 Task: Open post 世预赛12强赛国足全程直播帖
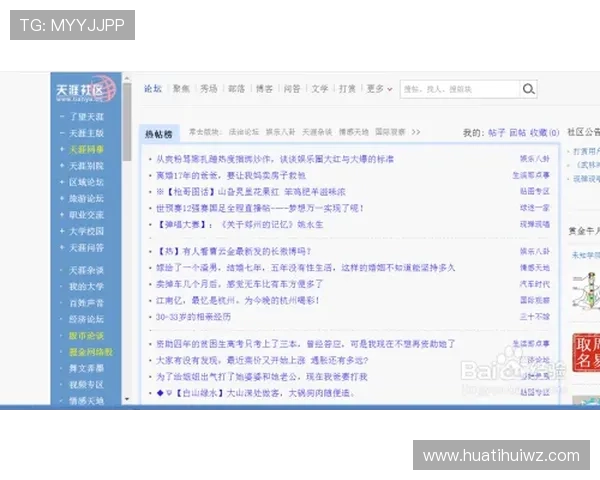click(260, 208)
